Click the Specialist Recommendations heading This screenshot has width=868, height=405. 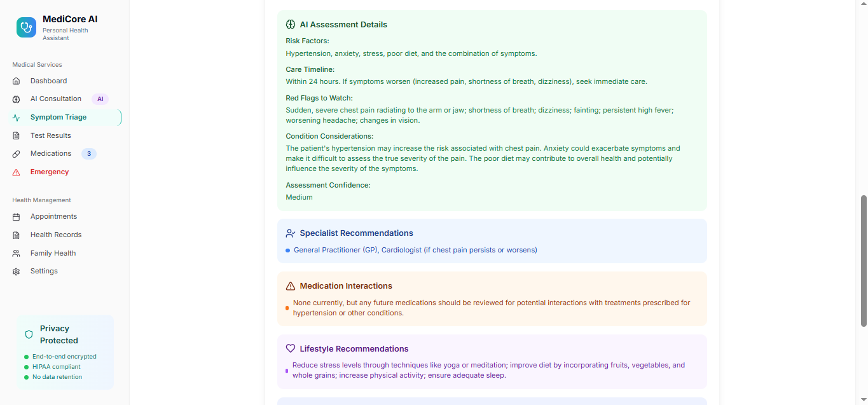point(356,233)
